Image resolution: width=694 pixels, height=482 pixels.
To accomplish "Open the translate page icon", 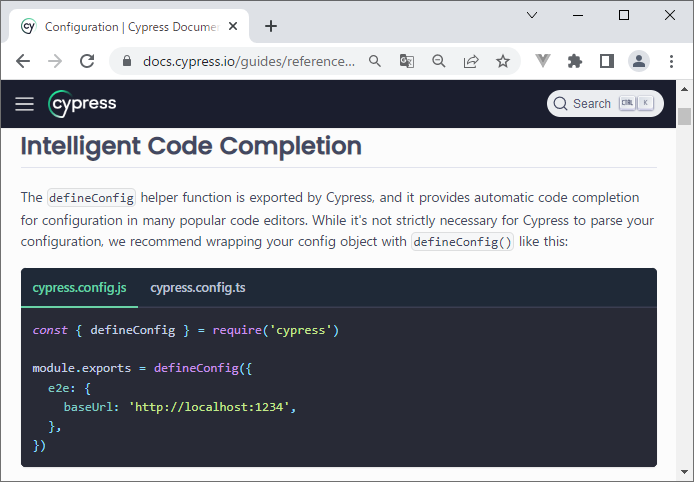I will coord(407,61).
